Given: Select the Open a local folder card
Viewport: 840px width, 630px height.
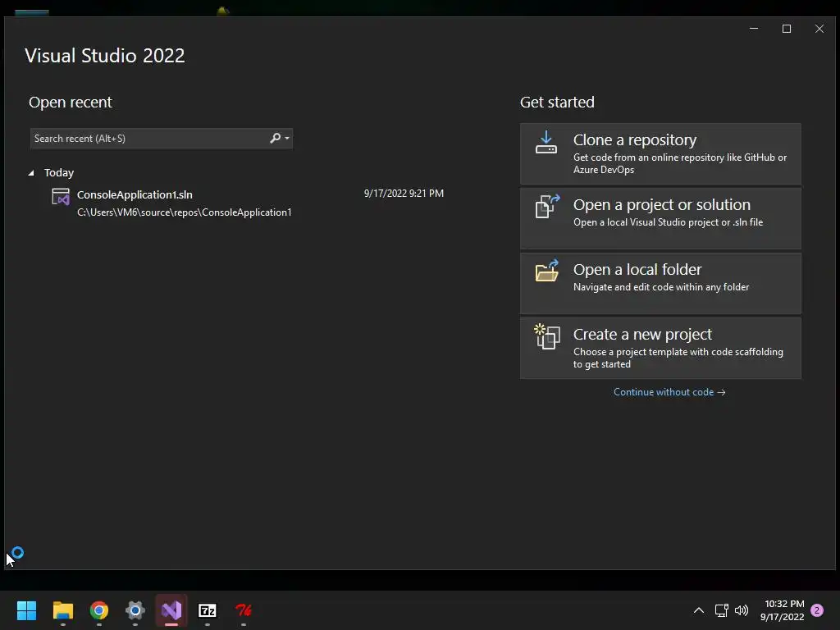Looking at the screenshot, I should [660, 283].
